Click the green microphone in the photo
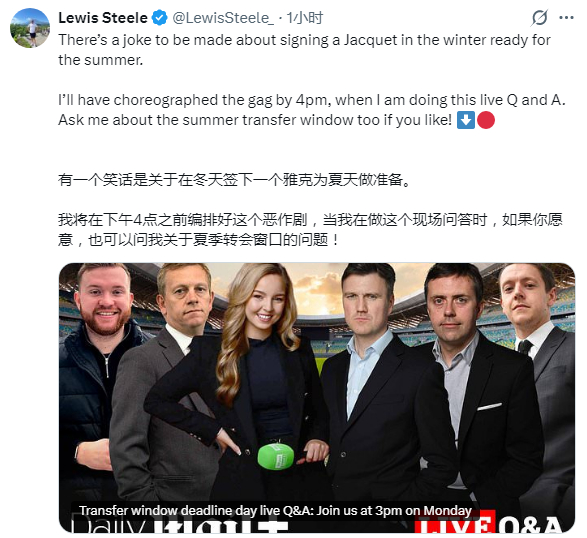 tap(276, 456)
